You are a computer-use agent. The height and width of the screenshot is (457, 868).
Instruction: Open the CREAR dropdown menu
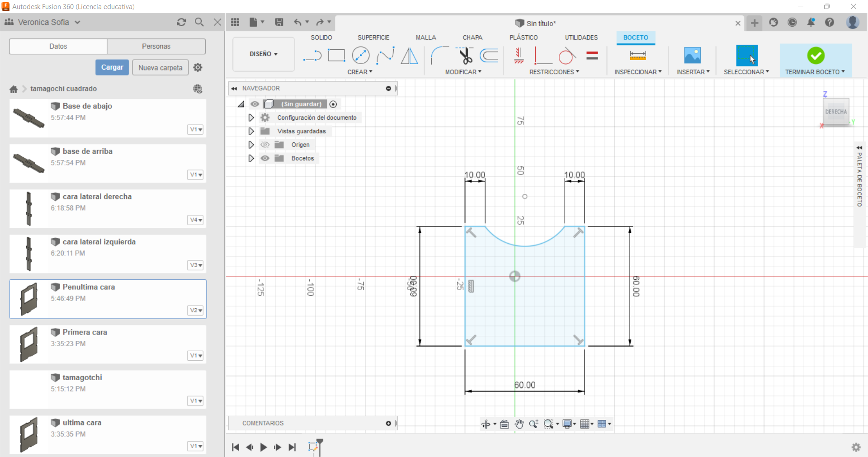point(360,72)
